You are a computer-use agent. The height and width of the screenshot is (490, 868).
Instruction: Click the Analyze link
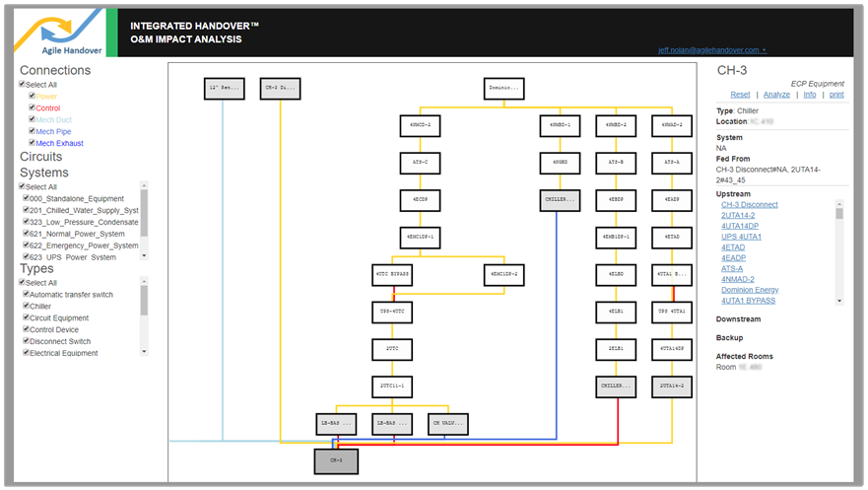tap(776, 95)
